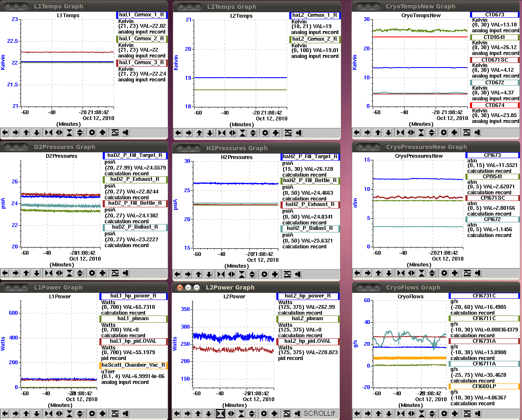Click back-arrow auto-scroll icon in CryoPressuresNew Graph
Screen dimensions: 522x420
point(478,273)
